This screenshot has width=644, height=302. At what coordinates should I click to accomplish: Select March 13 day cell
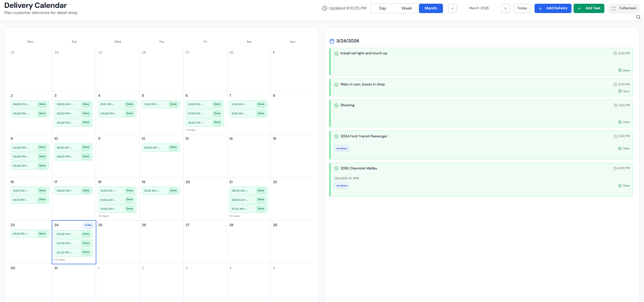point(205,156)
